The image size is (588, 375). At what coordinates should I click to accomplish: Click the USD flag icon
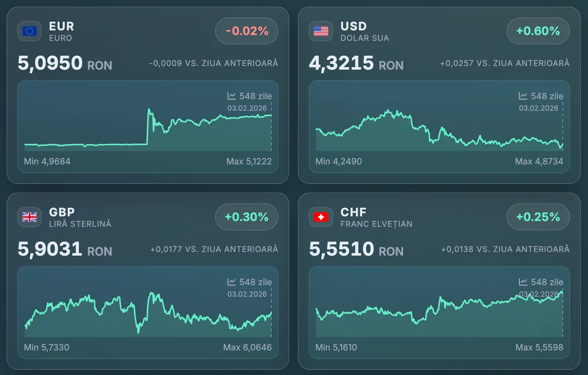(x=320, y=31)
